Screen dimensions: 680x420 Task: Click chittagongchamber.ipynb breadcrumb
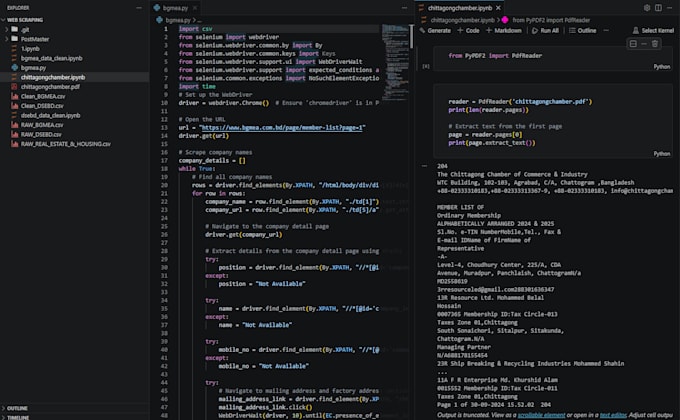462,20
